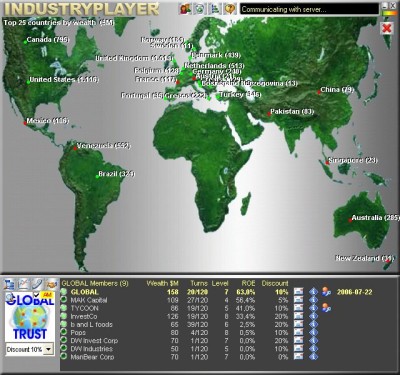Show info for Pops via info icon

(313, 332)
